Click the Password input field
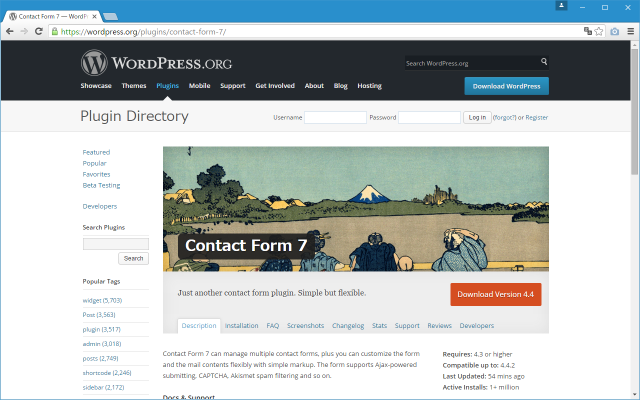 [x=429, y=118]
